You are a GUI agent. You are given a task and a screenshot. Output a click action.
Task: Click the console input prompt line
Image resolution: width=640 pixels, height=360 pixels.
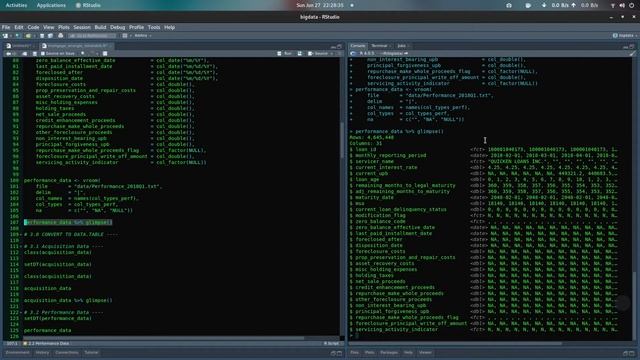[490, 336]
